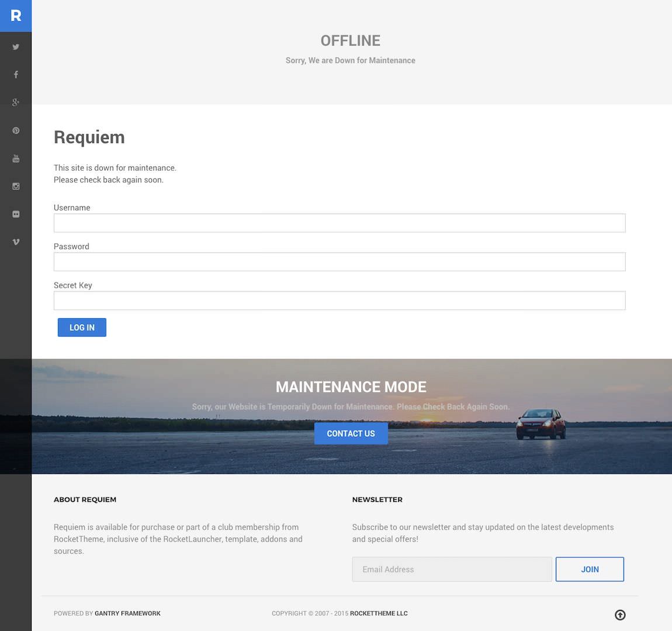Follow the RocketTheme LLC footer link
Viewport: 672px width, 631px height.
pyautogui.click(x=379, y=613)
